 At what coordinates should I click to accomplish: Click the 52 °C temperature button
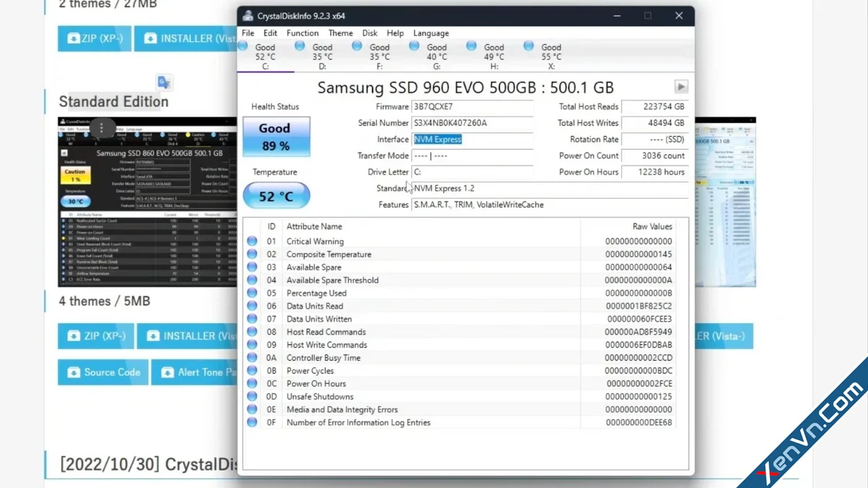tap(276, 196)
